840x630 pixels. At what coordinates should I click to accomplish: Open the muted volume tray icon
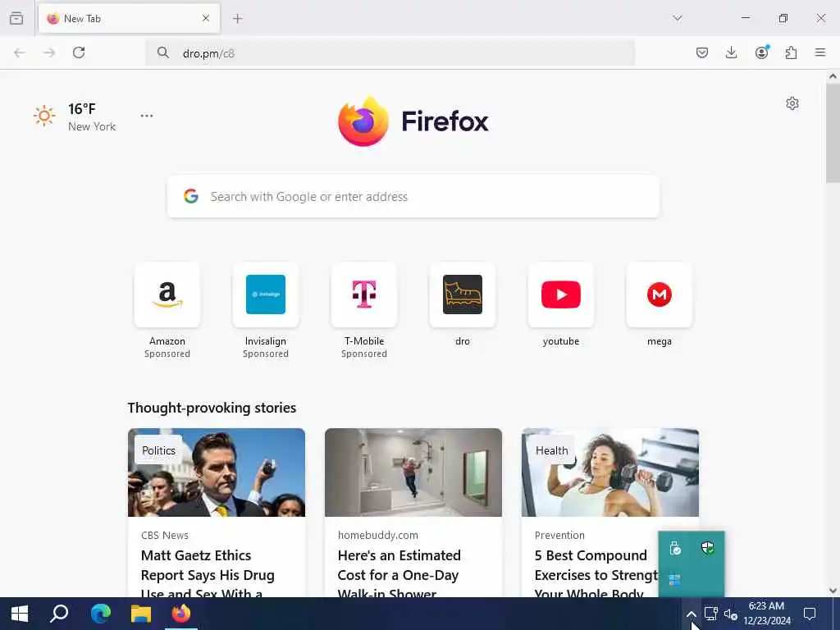(731, 614)
